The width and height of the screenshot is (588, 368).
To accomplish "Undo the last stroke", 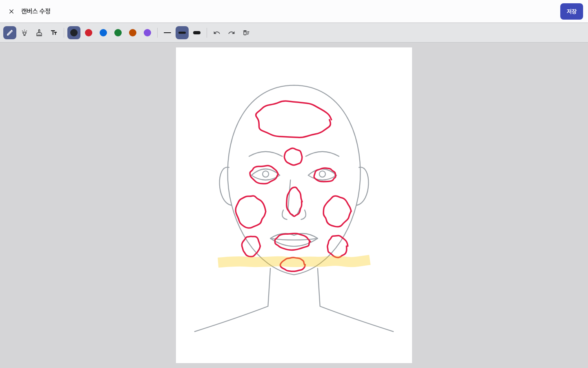I will 217,33.
